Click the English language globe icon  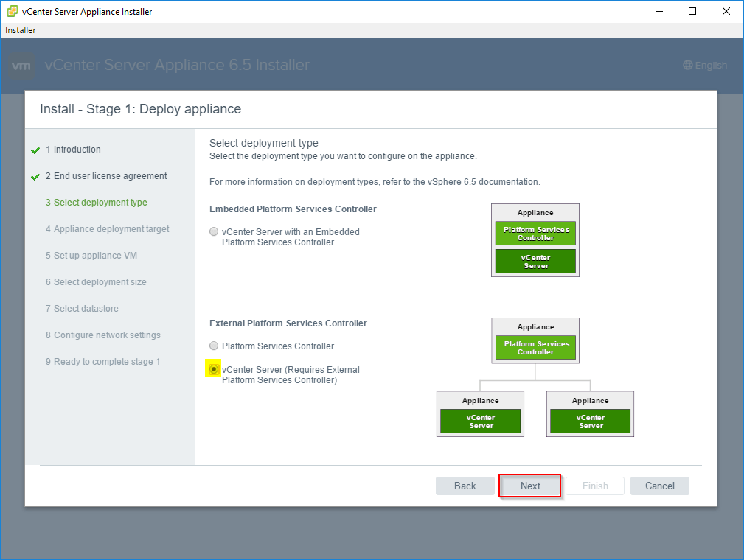pyautogui.click(x=688, y=65)
